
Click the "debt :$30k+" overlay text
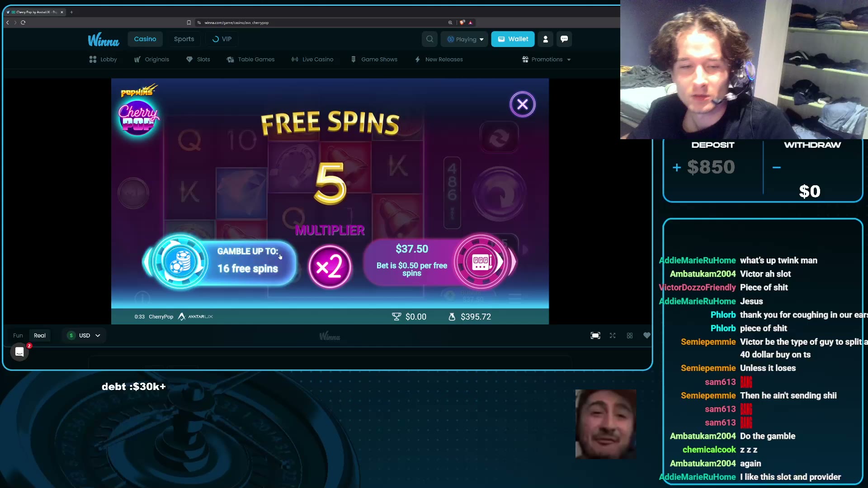click(x=134, y=386)
